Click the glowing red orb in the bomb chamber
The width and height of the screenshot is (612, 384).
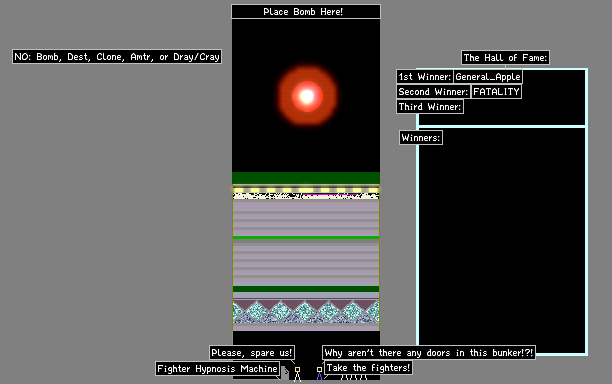point(307,96)
